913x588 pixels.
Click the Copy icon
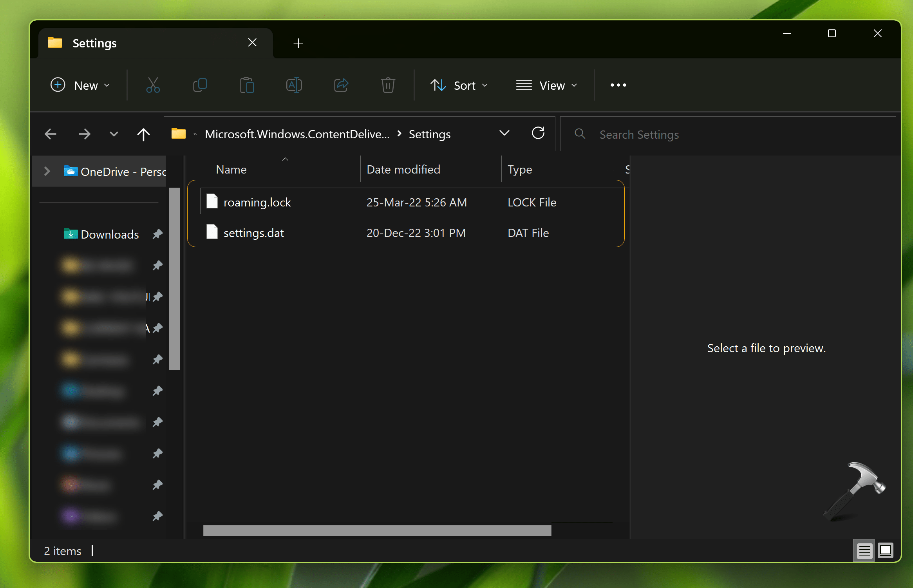[x=200, y=85]
